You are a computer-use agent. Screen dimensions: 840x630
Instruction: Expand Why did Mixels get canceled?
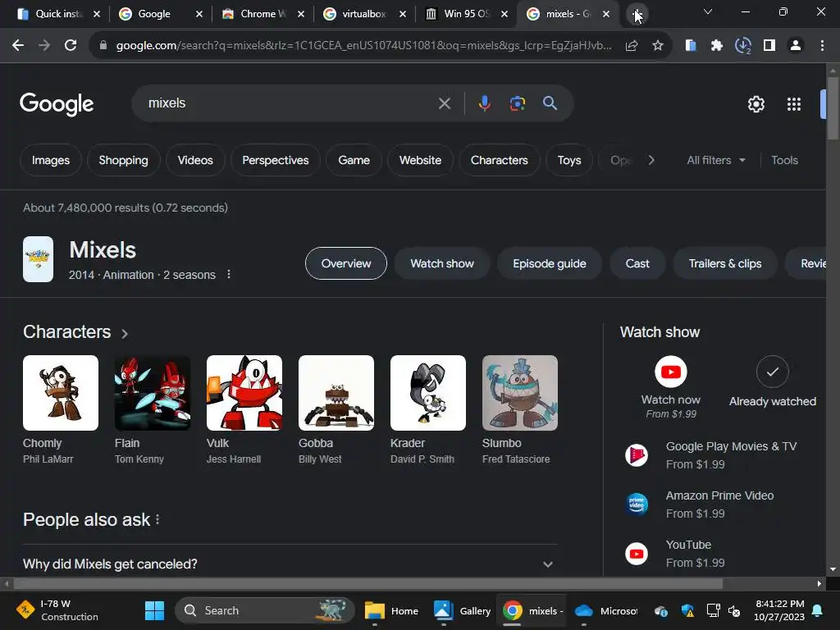[x=290, y=564]
